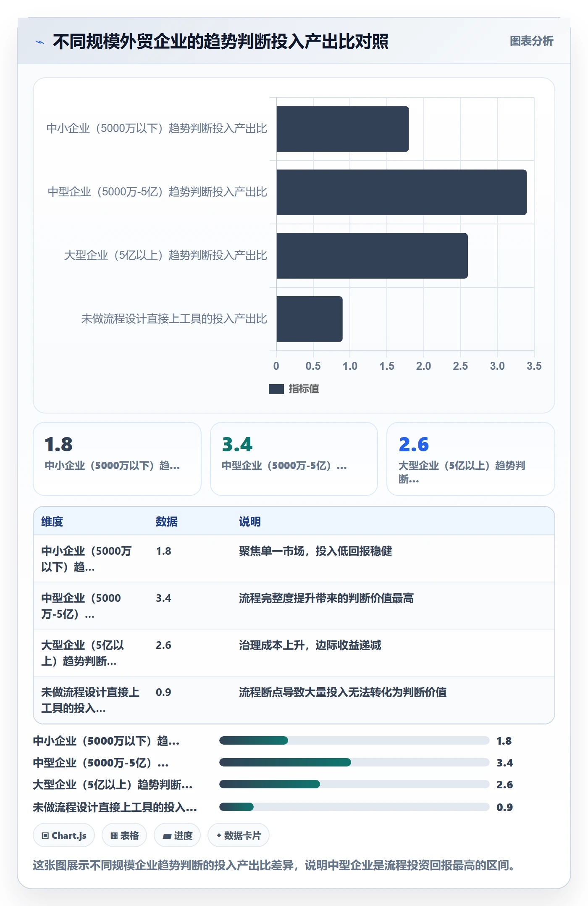The image size is (588, 906).
Task: Click the 指标值 legend text
Action: 304,389
